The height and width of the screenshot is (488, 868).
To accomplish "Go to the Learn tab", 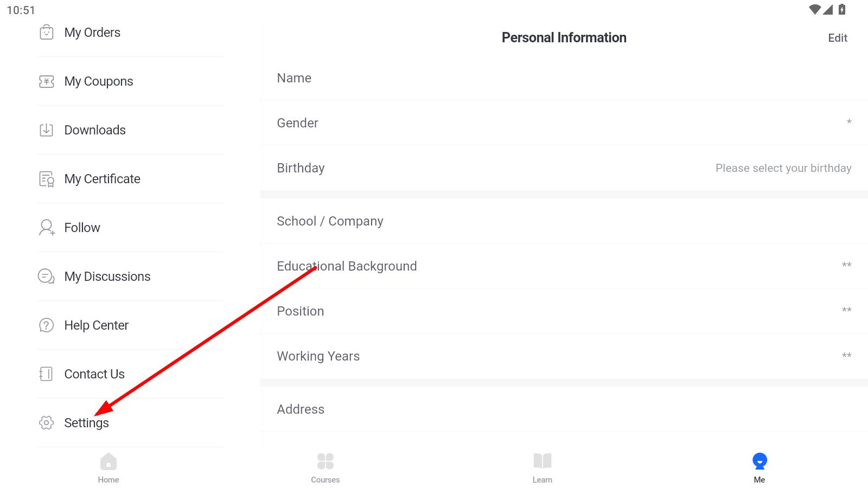I will tap(542, 467).
